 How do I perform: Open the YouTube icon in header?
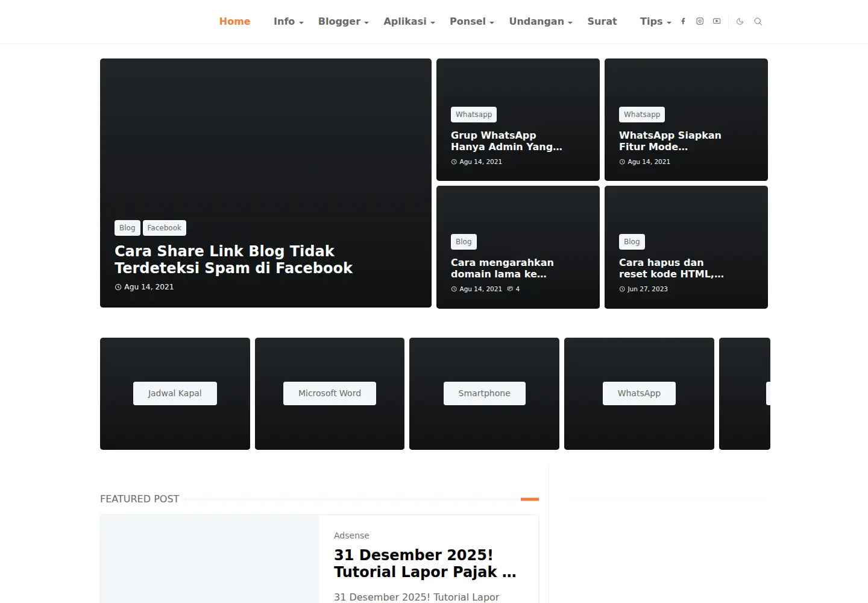pos(717,21)
